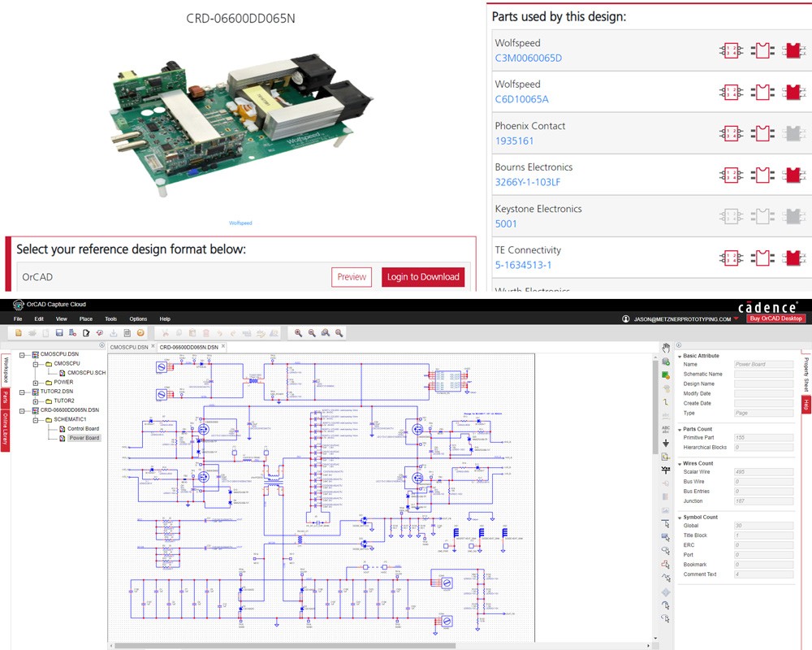Collapse the Basic Attribute section
812x650 pixels.
click(x=680, y=355)
